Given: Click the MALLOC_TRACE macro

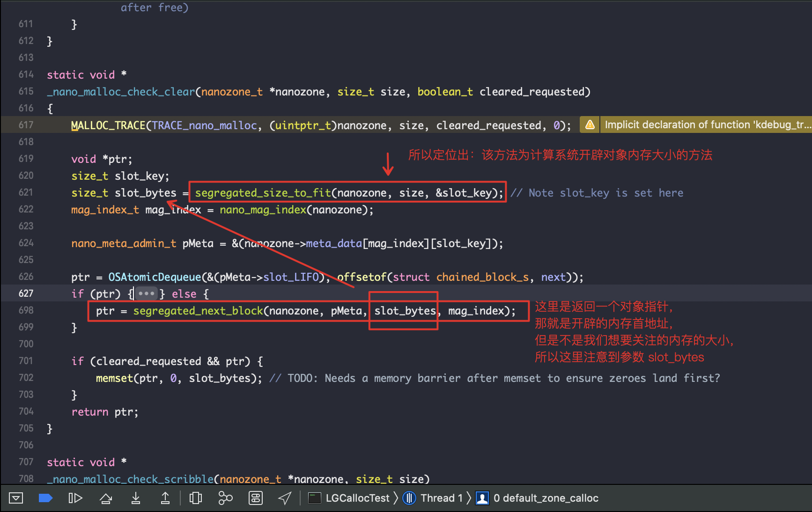Looking at the screenshot, I should coord(108,125).
